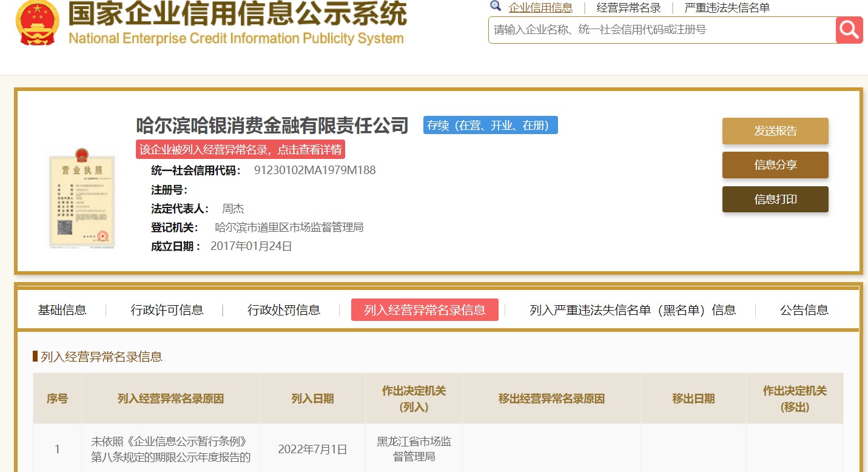868x472 pixels.
Task: Click the 移出经营异常名录原因 column header
Action: 551,399
